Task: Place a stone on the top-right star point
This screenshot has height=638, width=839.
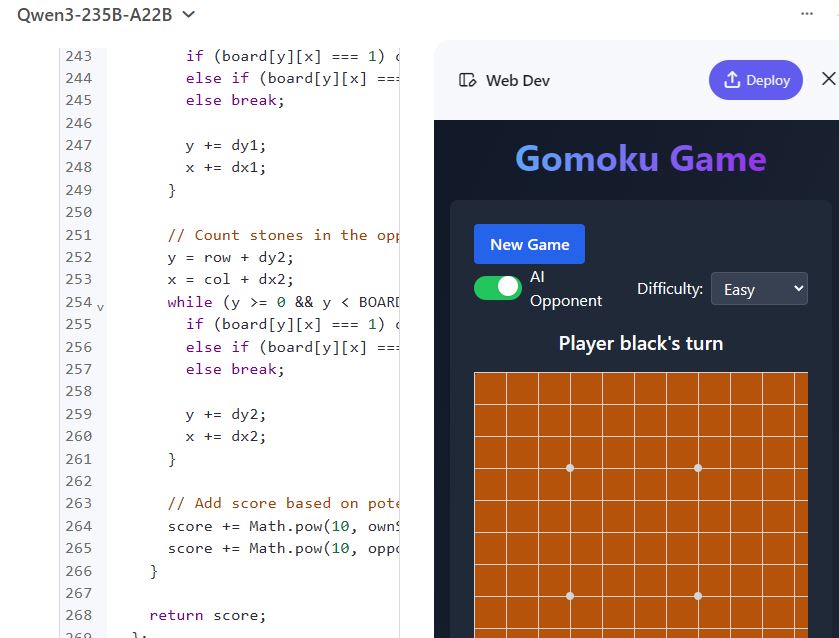Action: (x=697, y=467)
